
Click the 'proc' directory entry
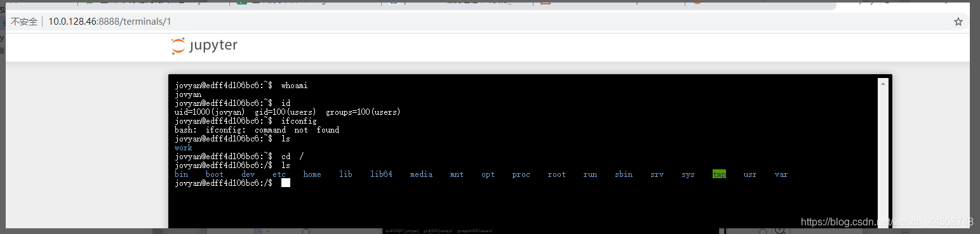[521, 174]
